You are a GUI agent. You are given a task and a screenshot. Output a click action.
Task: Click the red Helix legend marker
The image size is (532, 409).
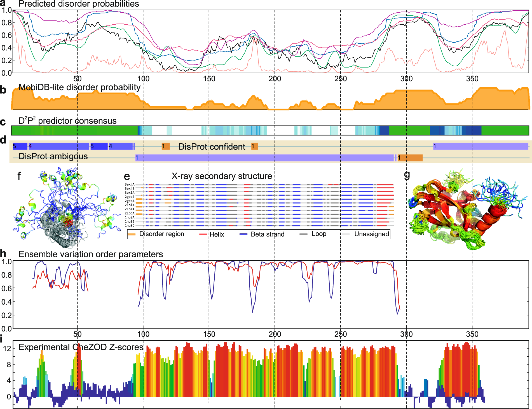pos(203,234)
